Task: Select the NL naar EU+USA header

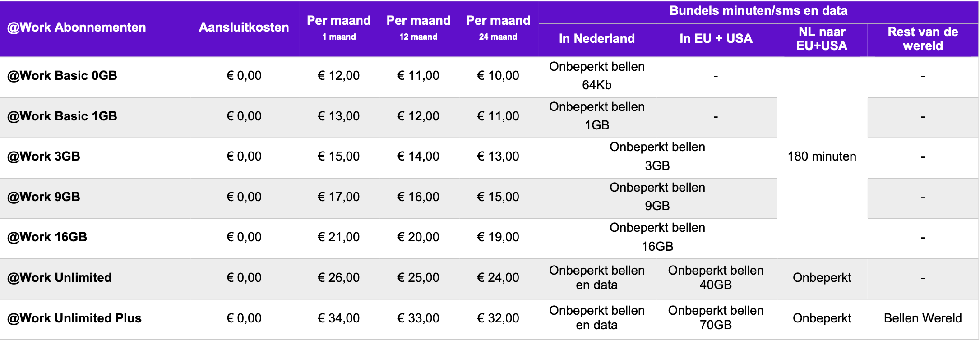Action: point(822,39)
